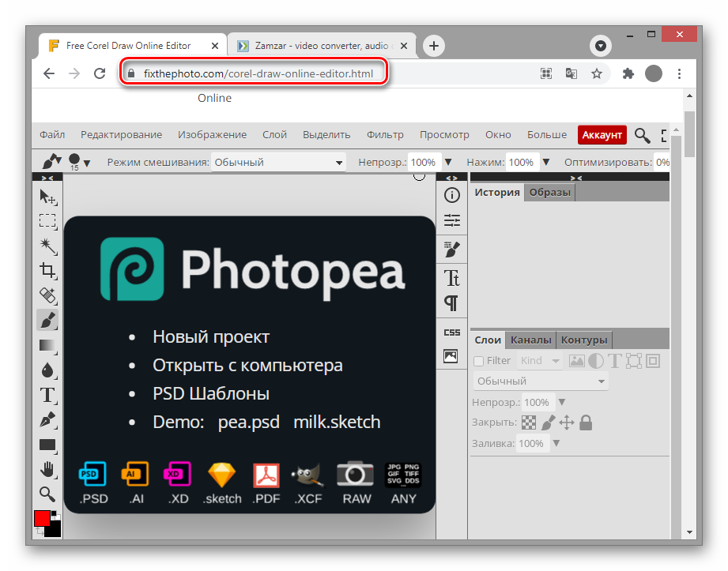Switch to the Zamzar browser tab

322,46
